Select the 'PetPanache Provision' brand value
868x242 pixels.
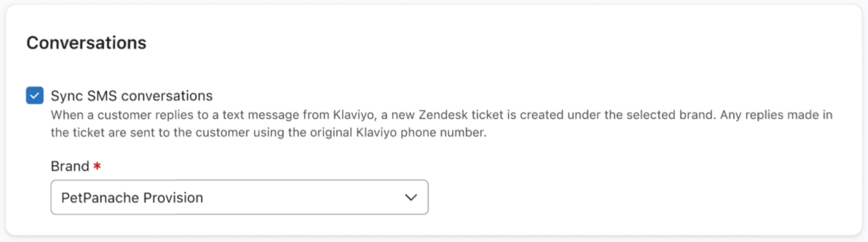pyautogui.click(x=132, y=198)
